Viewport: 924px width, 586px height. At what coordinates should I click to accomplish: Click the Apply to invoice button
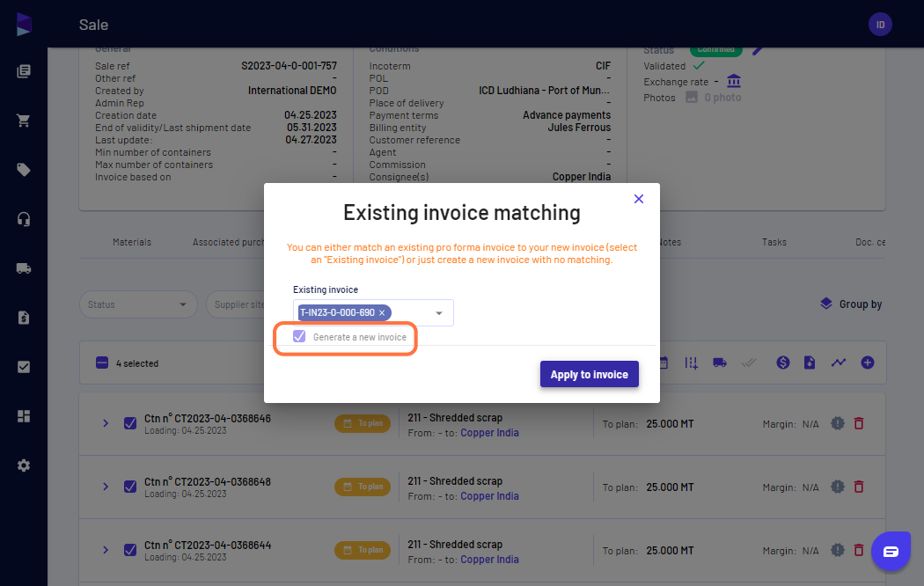tap(590, 375)
